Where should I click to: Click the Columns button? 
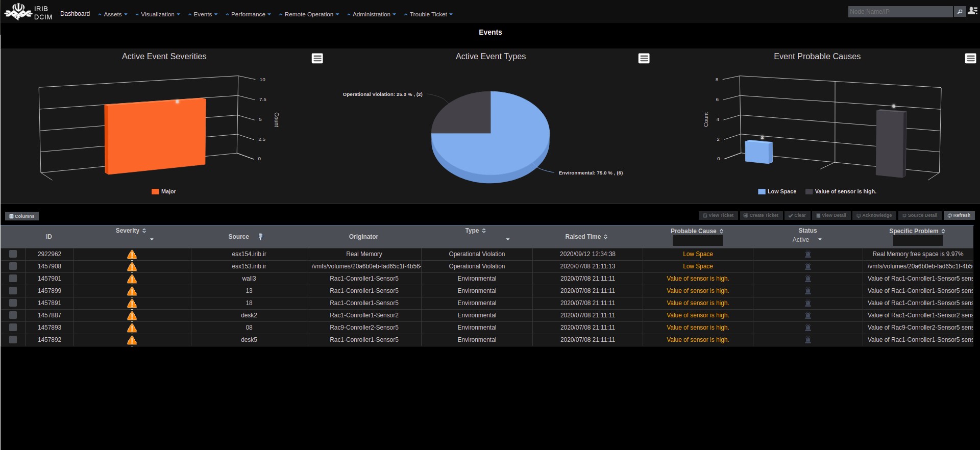pyautogui.click(x=22, y=216)
